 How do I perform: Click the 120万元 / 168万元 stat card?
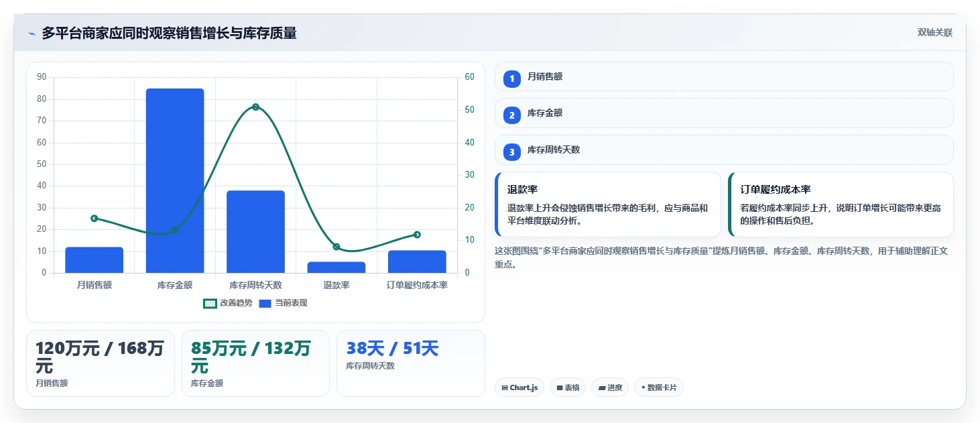[101, 363]
